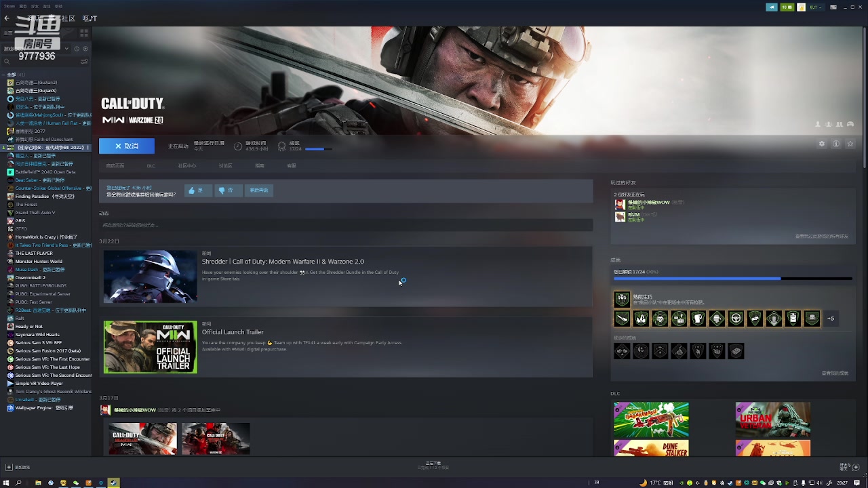868x488 pixels.
Task: Click the small achievement progress bar near 17/24
Action: pyautogui.click(x=319, y=148)
